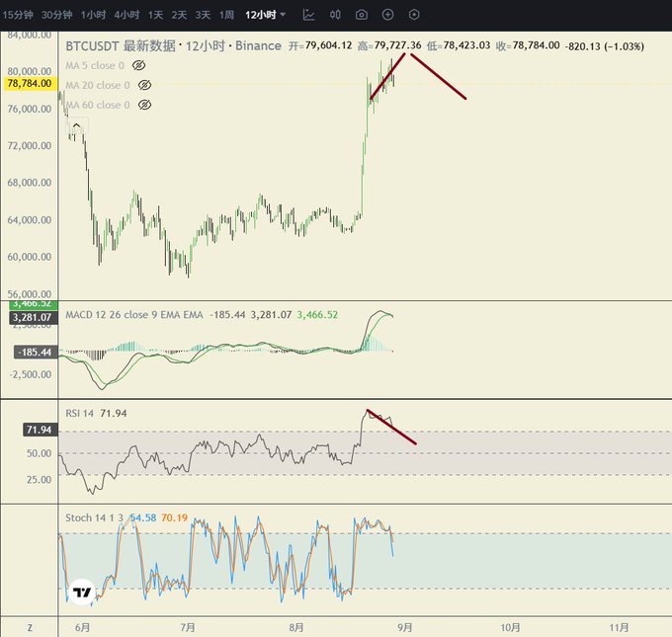
Task: Select the 3天 timeframe
Action: pos(204,15)
